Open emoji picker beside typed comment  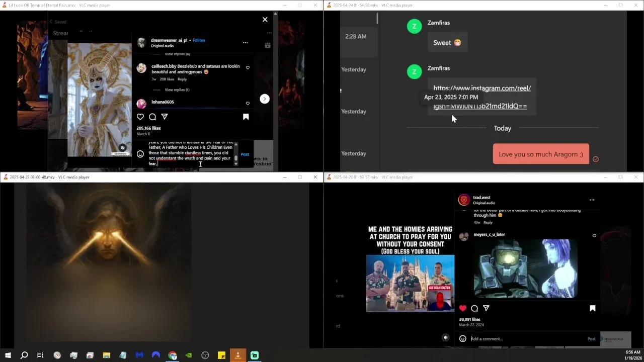pos(140,154)
